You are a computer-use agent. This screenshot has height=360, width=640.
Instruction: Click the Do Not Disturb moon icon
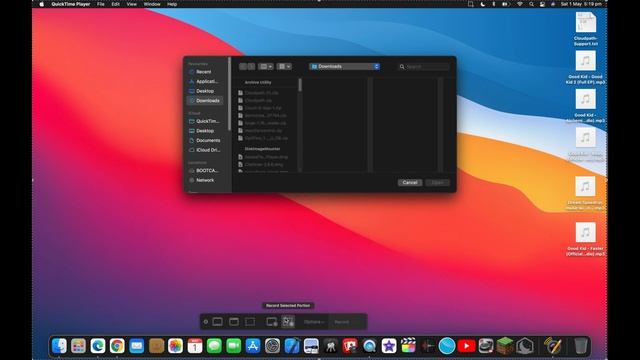coord(482,4)
